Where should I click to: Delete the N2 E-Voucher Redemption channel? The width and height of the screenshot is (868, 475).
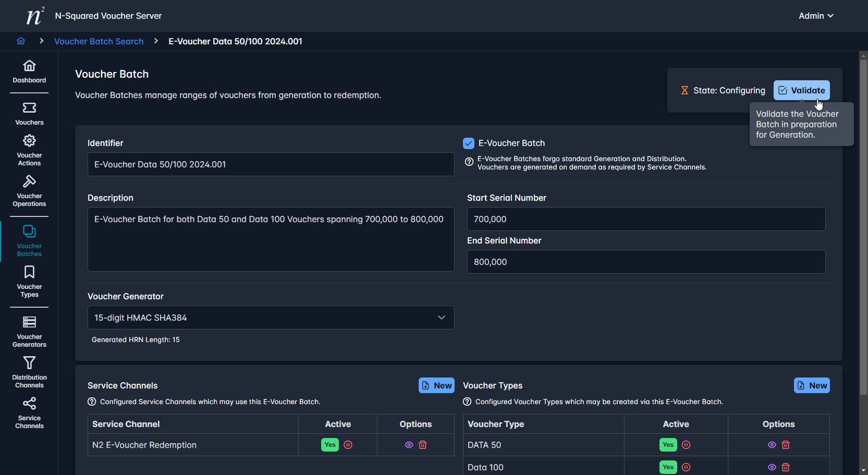[423, 445]
